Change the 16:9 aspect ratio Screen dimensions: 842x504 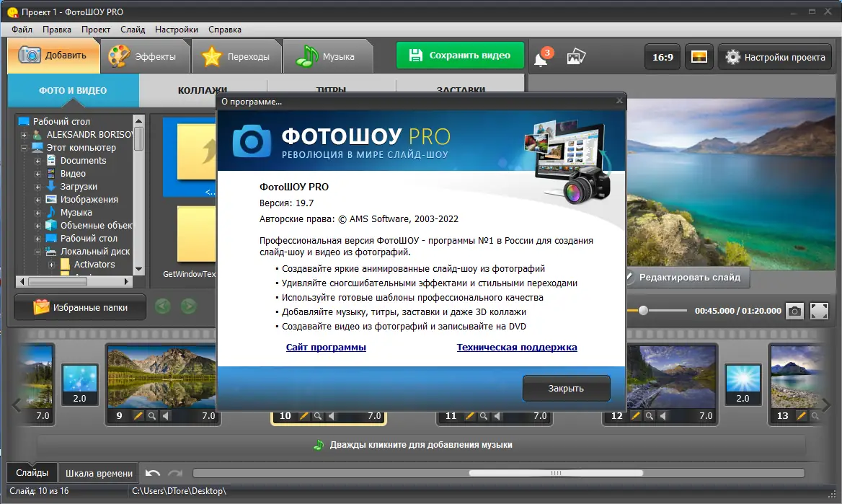662,57
